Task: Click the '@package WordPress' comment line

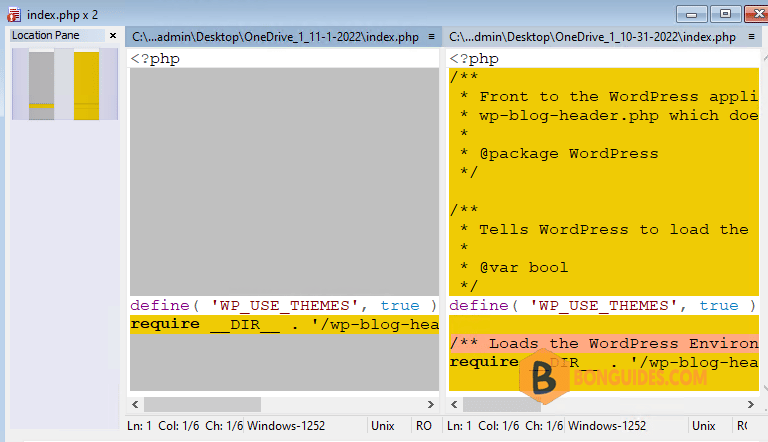Action: click(603, 153)
